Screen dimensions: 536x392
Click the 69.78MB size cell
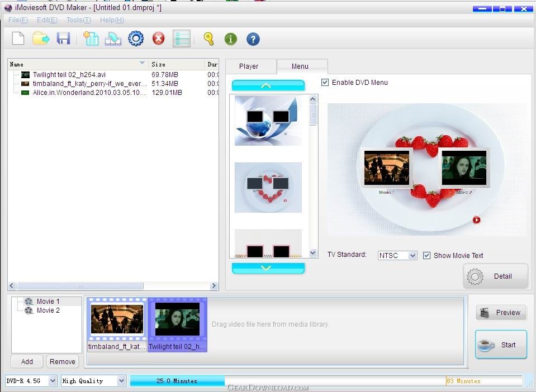(165, 74)
